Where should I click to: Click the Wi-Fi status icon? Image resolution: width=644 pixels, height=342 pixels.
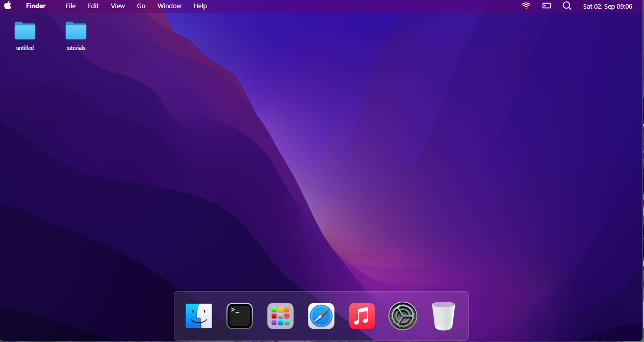tap(526, 6)
